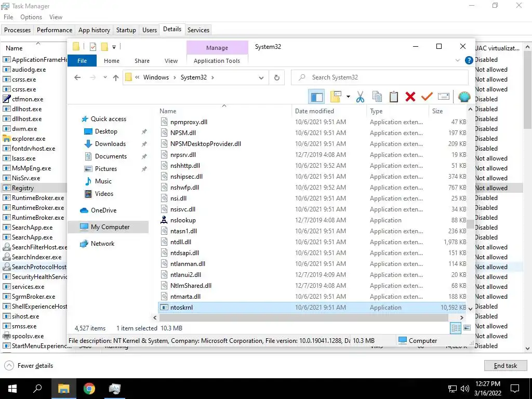
Task: Click the orange checkmark Properties icon
Action: pyautogui.click(x=427, y=97)
